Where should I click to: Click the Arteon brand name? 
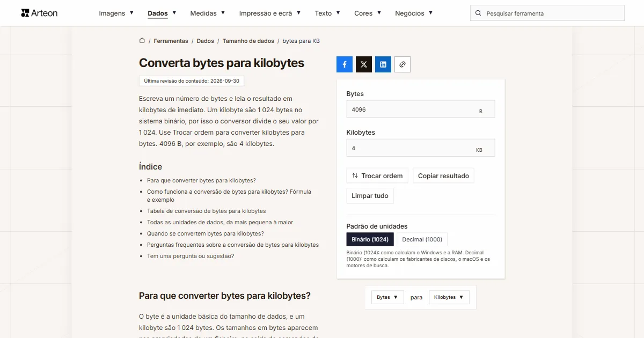tap(45, 13)
